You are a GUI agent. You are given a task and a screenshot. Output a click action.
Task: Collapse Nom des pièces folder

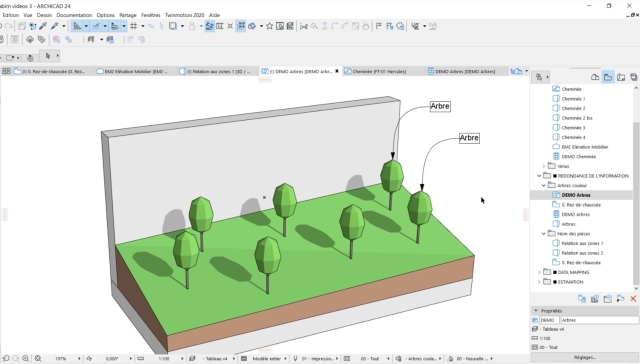(x=543, y=234)
